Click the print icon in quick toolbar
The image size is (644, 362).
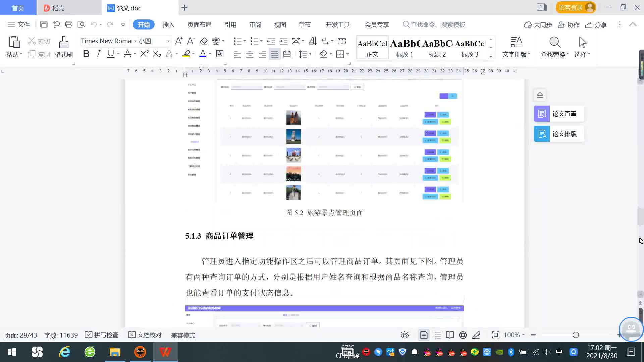tap(69, 24)
